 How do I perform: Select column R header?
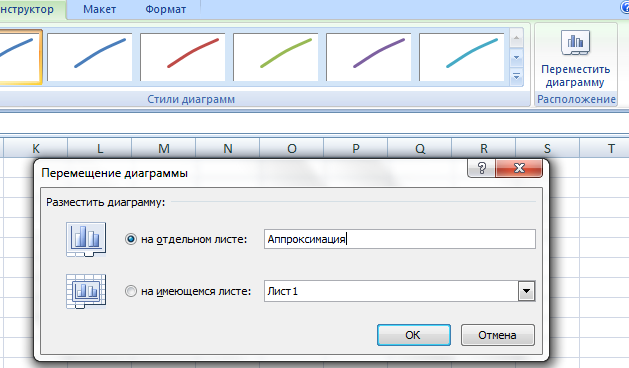click(x=484, y=148)
